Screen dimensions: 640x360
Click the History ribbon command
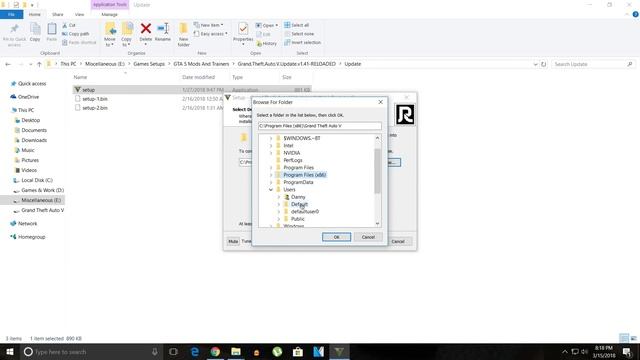(x=267, y=43)
